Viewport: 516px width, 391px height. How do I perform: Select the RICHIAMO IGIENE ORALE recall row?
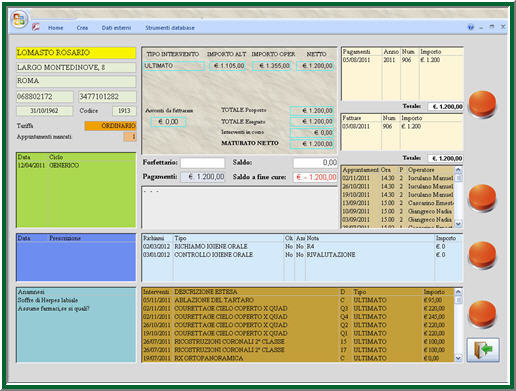(x=302, y=246)
